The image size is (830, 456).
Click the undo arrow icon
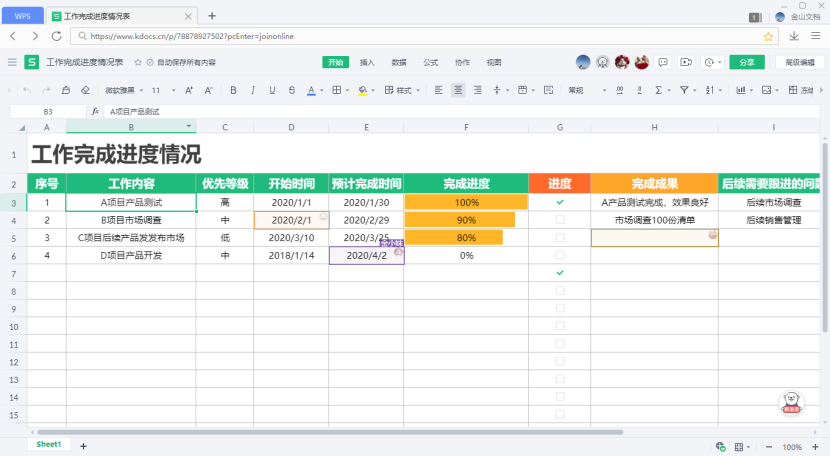[x=27, y=91]
